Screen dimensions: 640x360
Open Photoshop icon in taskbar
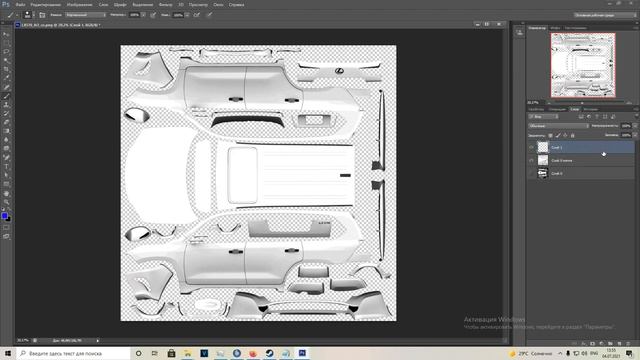point(302,353)
